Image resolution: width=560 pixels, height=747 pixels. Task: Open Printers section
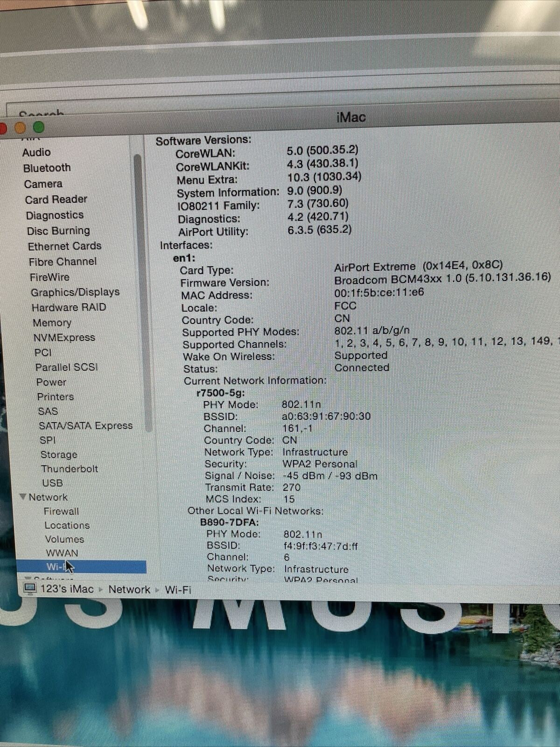tap(55, 397)
